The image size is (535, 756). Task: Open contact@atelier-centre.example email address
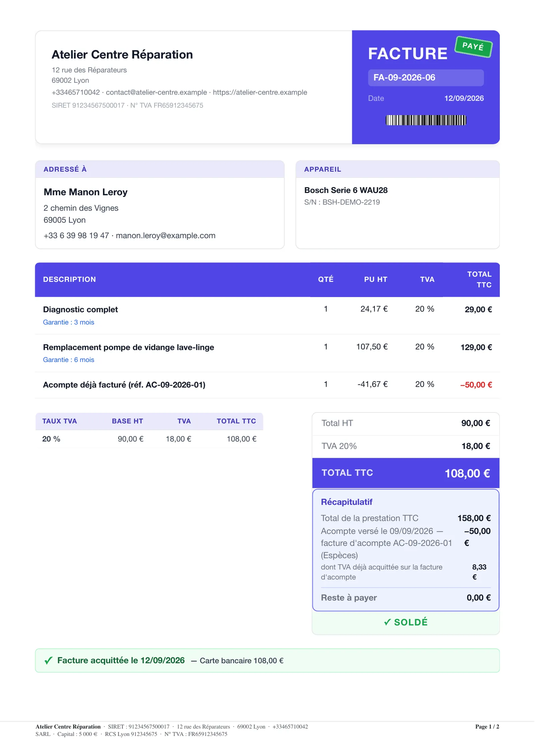point(156,92)
